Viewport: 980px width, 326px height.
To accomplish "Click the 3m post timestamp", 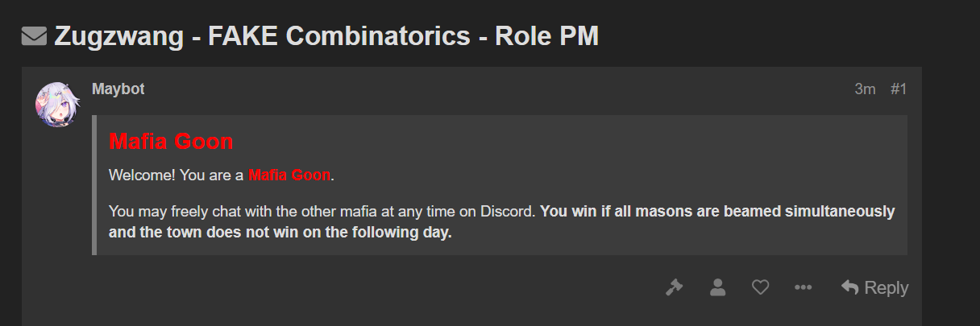I will (x=865, y=89).
